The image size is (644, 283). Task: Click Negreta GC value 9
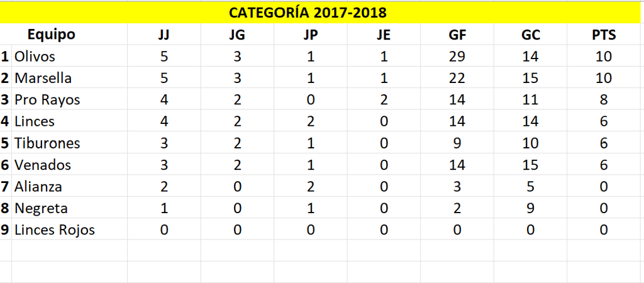pyautogui.click(x=530, y=208)
